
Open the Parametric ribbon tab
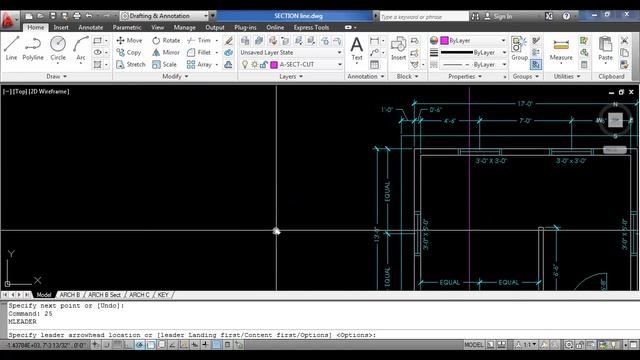(x=127, y=27)
